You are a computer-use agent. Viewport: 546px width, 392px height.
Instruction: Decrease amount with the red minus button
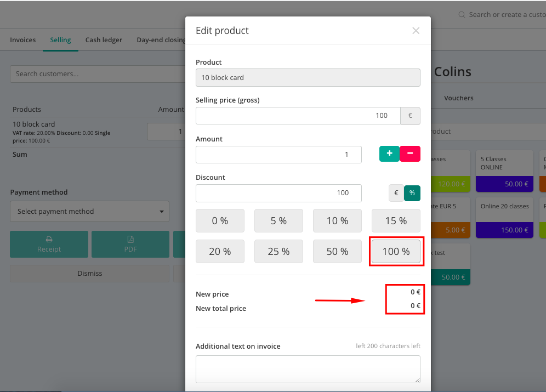click(x=410, y=154)
